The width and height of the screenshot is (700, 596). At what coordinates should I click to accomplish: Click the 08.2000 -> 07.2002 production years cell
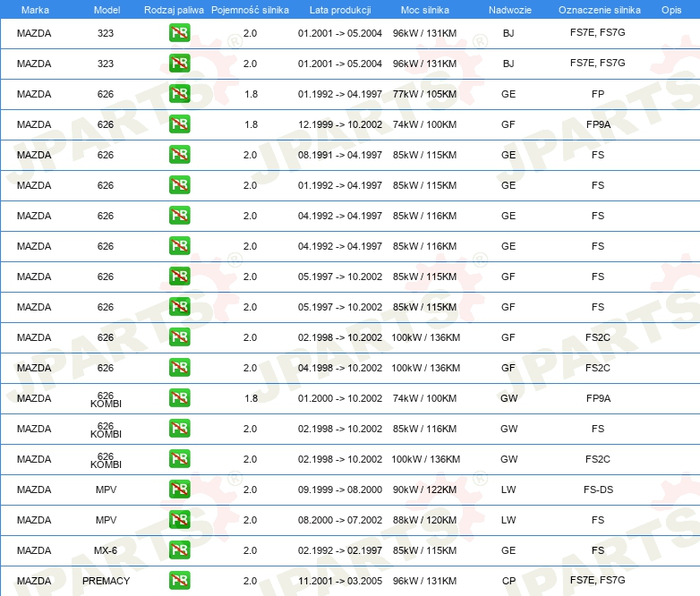tap(340, 520)
